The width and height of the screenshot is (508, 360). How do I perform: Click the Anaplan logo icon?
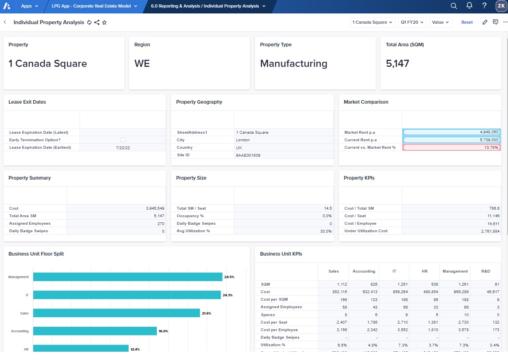[7, 6]
